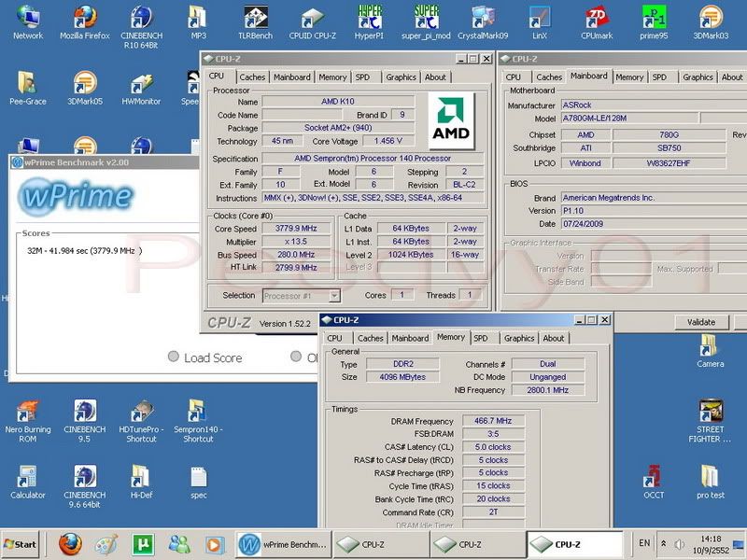Click DRAM Frequency value 466.7 MHz
Image resolution: width=747 pixels, height=560 pixels.
point(493,421)
